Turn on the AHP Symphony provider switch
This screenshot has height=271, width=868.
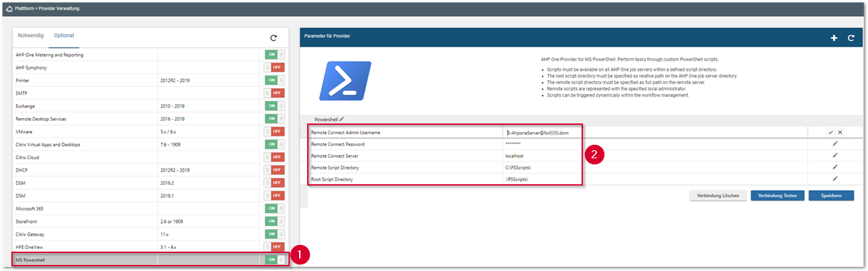point(274,67)
